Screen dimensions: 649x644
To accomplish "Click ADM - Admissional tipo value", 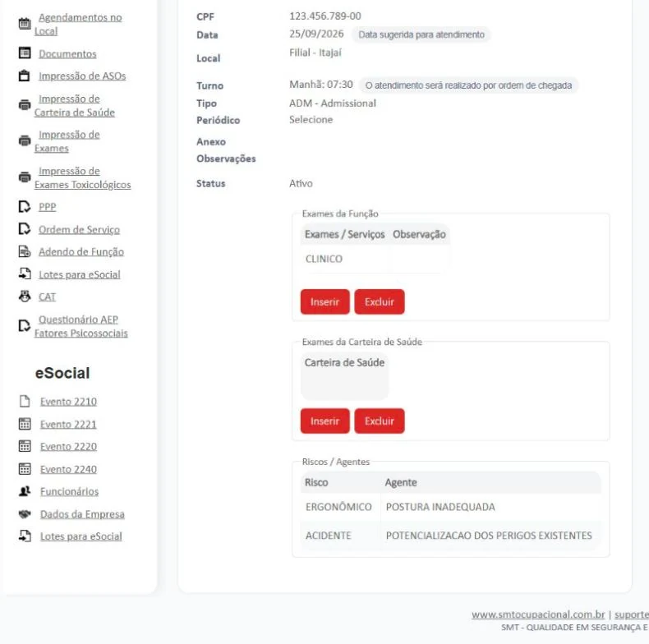I will (333, 103).
